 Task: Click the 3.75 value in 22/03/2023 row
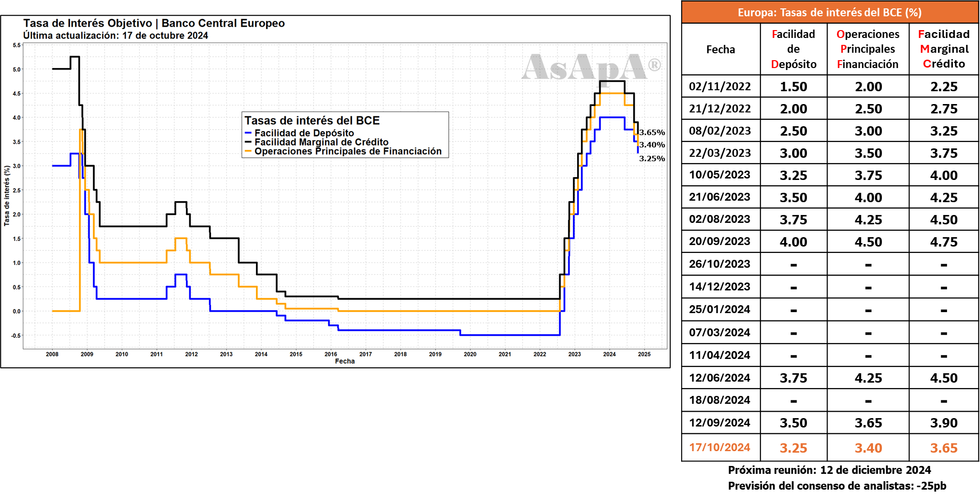pyautogui.click(x=944, y=153)
